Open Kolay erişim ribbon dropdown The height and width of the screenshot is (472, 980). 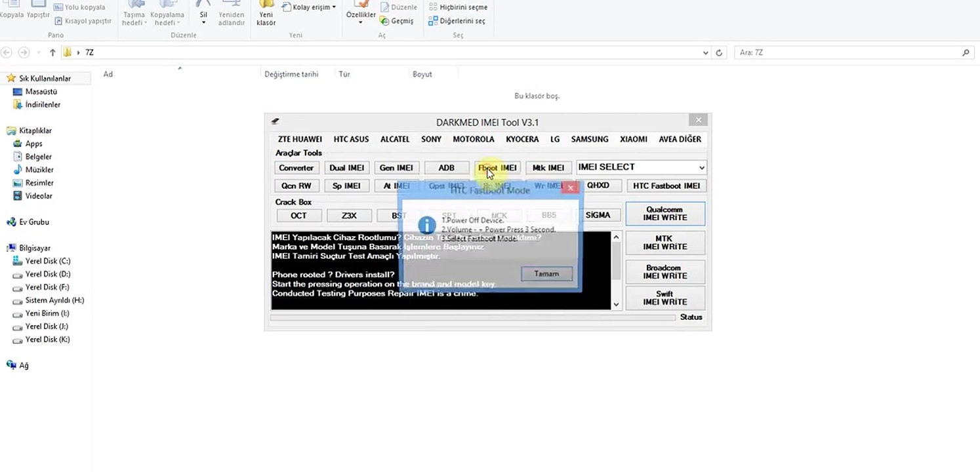(309, 7)
